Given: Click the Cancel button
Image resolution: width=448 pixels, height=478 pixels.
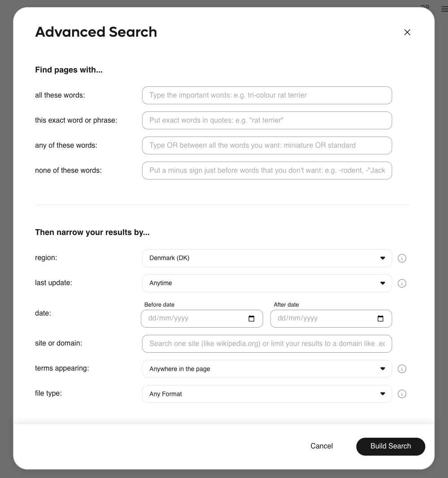Looking at the screenshot, I should tap(321, 446).
